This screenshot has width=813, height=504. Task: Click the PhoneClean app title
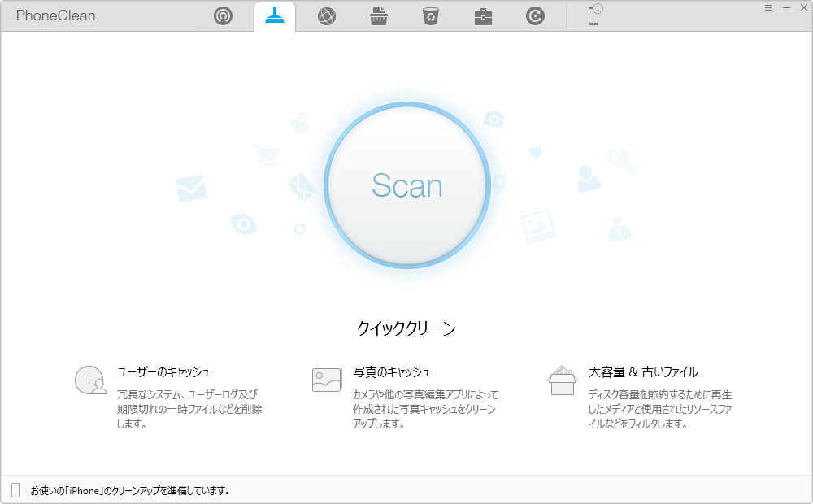[x=55, y=15]
